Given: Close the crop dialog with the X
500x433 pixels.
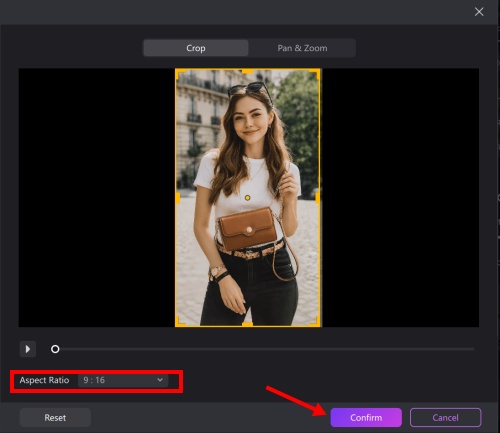Looking at the screenshot, I should 479,12.
